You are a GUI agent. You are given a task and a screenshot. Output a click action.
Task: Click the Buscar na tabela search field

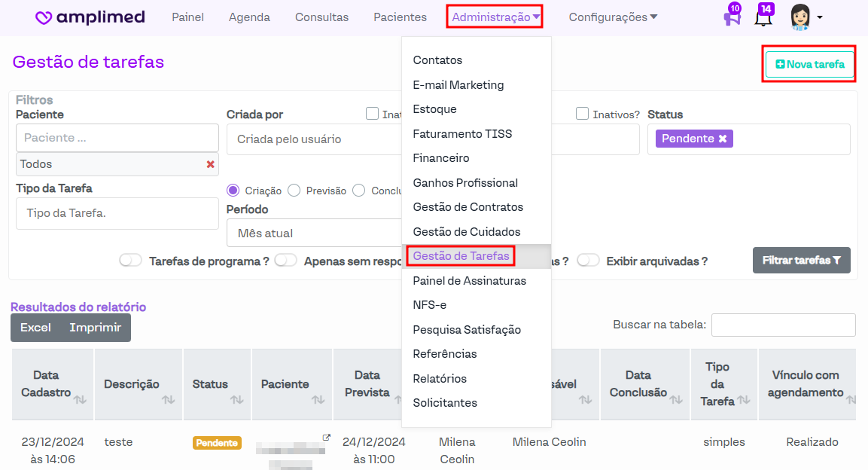click(x=783, y=325)
